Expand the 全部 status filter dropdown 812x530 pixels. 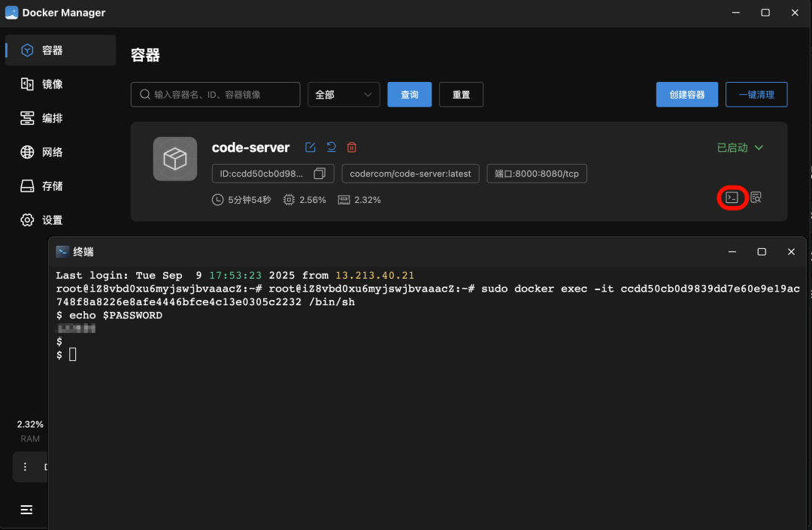pos(344,95)
